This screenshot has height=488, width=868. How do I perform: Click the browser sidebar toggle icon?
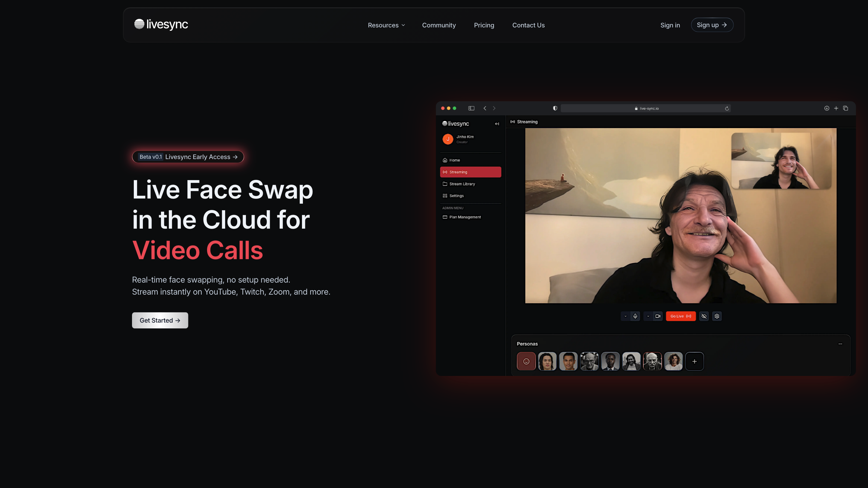click(x=471, y=108)
